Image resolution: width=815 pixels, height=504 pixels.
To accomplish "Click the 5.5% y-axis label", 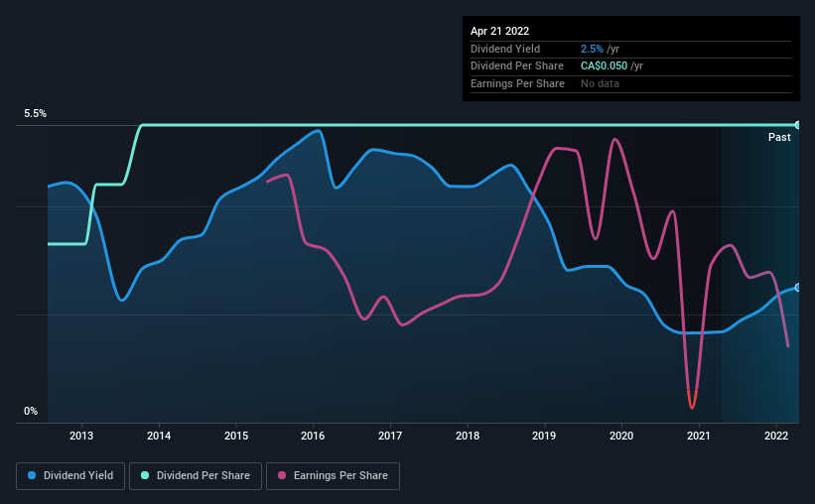I will click(36, 113).
